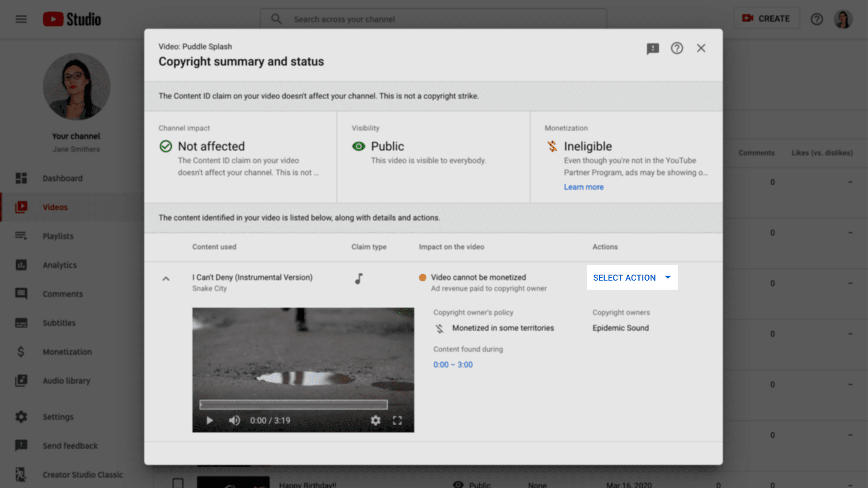Open Playlists in the sidebar
The image size is (868, 488).
coord(72,236)
